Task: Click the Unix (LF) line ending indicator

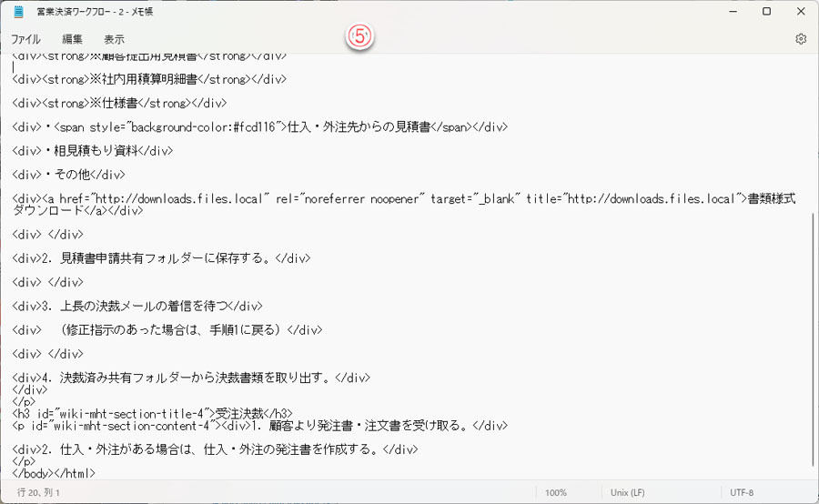Action: [x=627, y=492]
